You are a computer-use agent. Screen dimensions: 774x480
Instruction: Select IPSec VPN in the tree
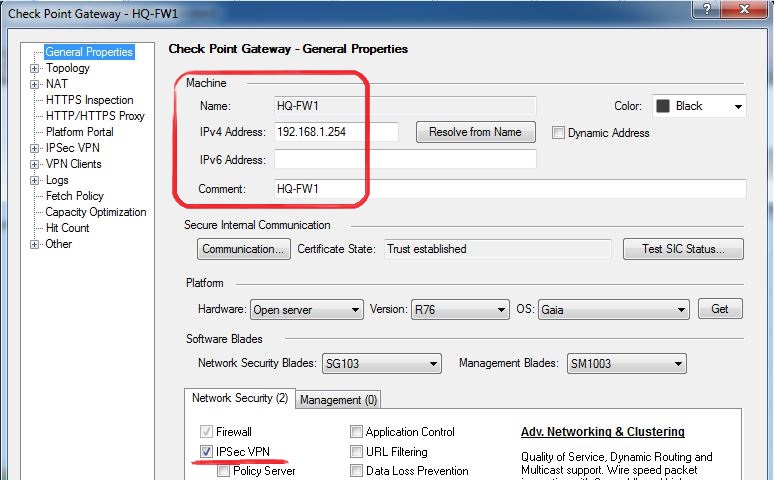tap(73, 148)
